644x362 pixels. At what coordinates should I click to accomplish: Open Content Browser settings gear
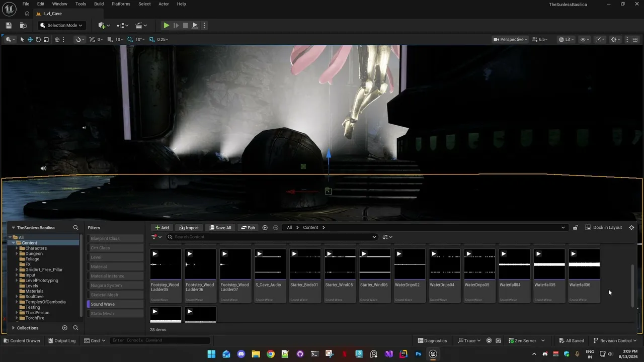coord(632,228)
